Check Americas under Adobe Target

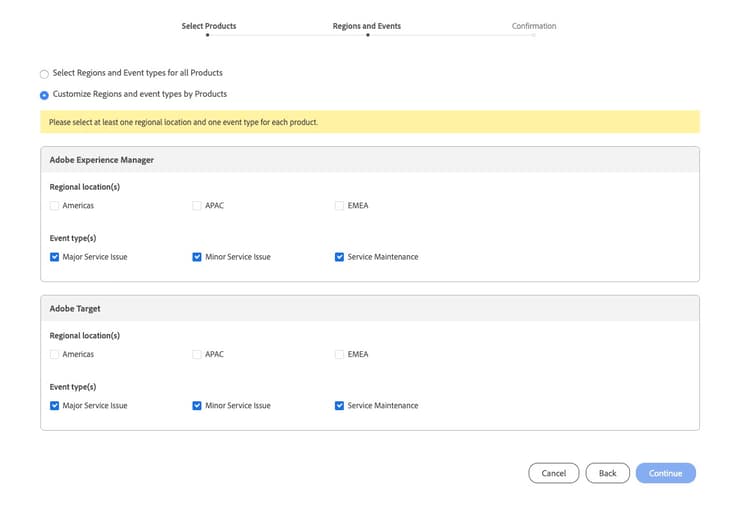[54, 354]
